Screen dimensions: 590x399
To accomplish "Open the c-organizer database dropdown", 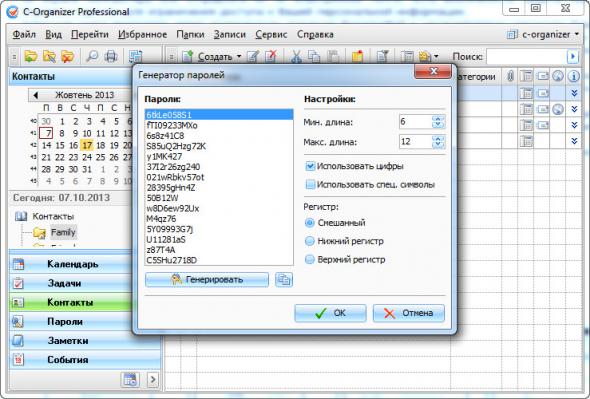I will (x=577, y=34).
